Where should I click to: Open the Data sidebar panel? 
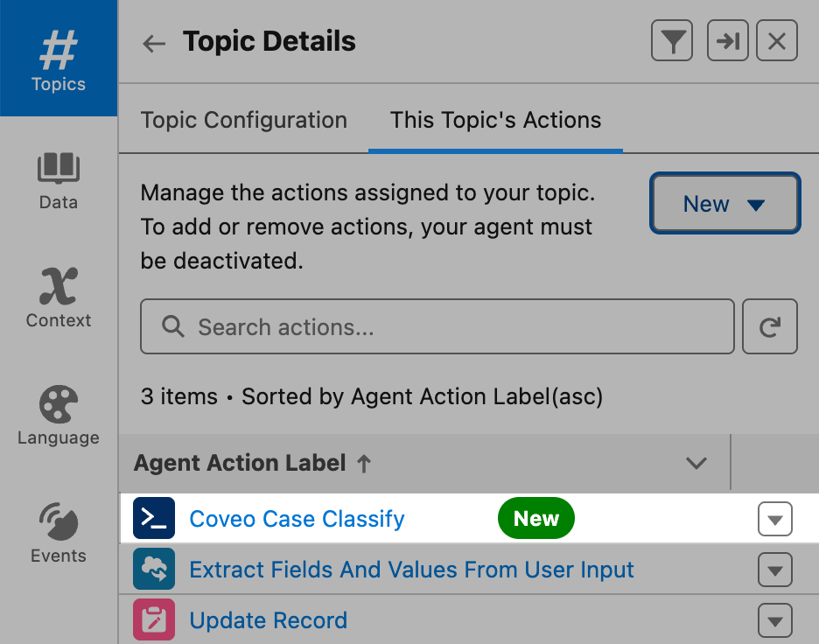59,181
